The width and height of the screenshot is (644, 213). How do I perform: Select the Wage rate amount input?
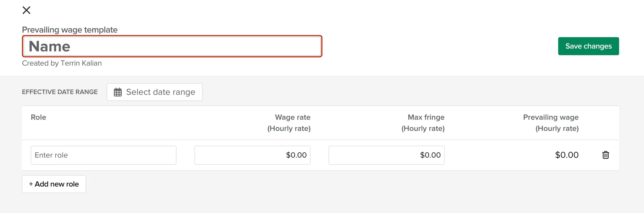point(252,155)
